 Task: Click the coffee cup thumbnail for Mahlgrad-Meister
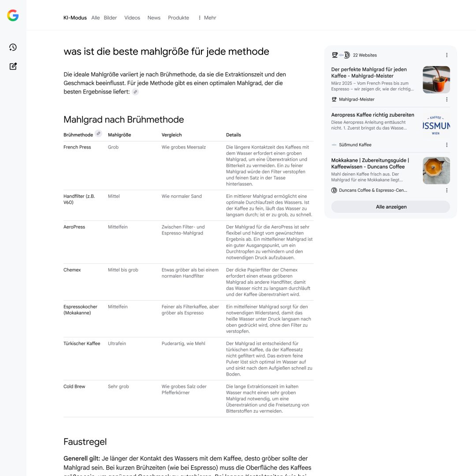(436, 80)
